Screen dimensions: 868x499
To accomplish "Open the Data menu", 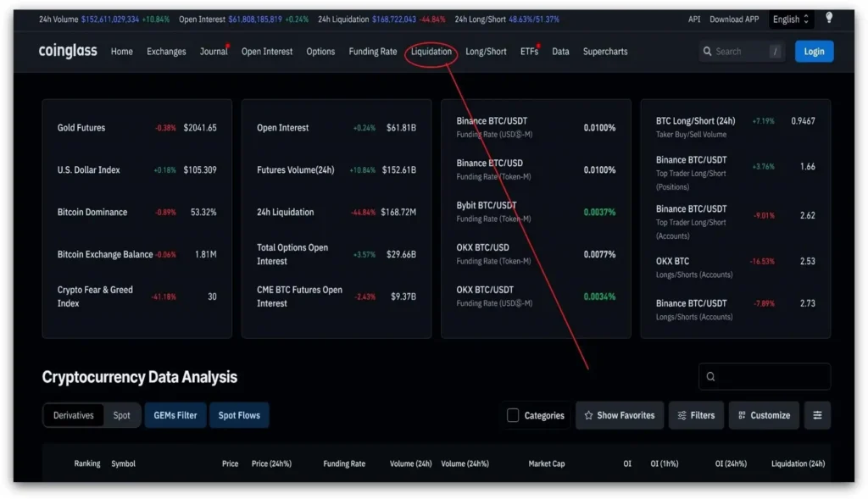I will (560, 52).
